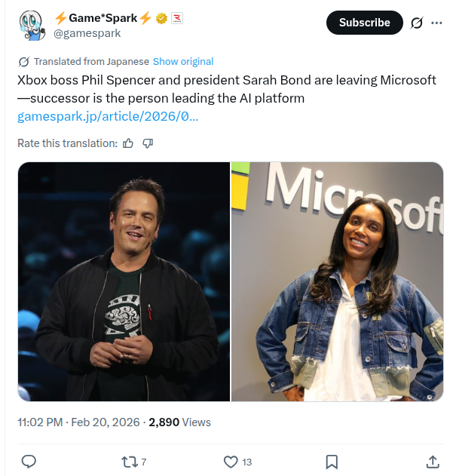This screenshot has height=476, width=453.
Task: Click the 2,890 Views count
Action: pyautogui.click(x=179, y=422)
